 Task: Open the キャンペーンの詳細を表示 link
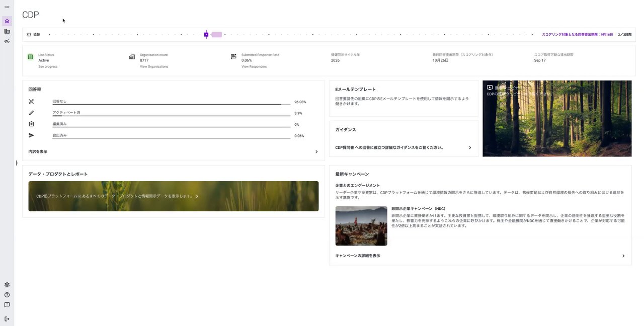[x=358, y=256]
